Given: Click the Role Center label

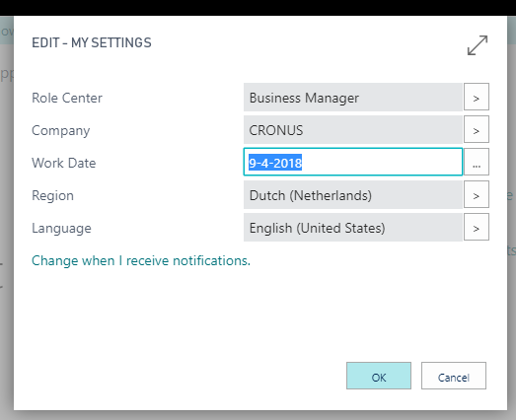Looking at the screenshot, I should tap(67, 98).
